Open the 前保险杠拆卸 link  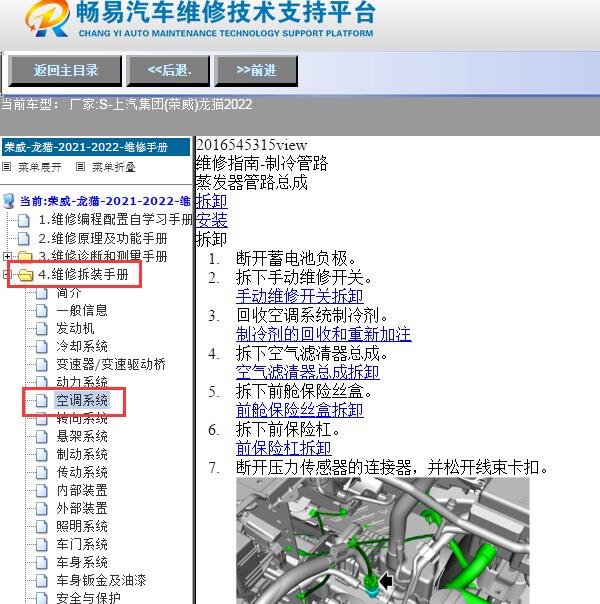click(283, 448)
